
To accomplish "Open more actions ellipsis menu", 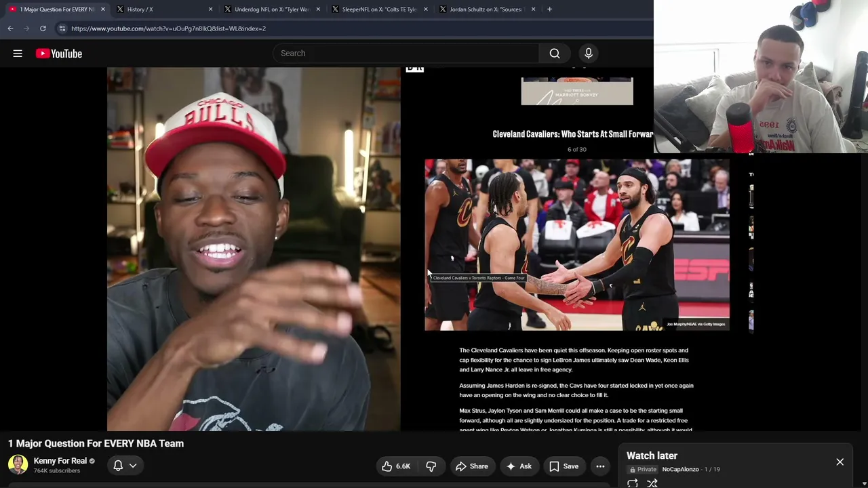I will point(600,466).
